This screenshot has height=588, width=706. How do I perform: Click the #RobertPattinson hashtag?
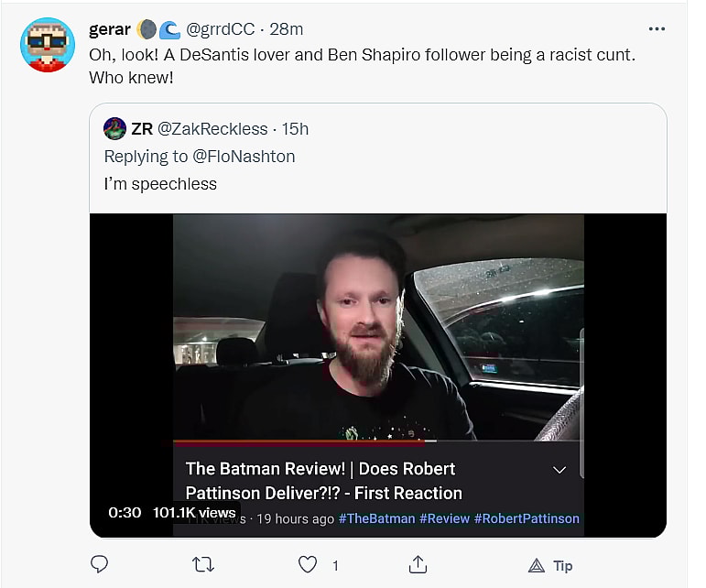coord(527,518)
